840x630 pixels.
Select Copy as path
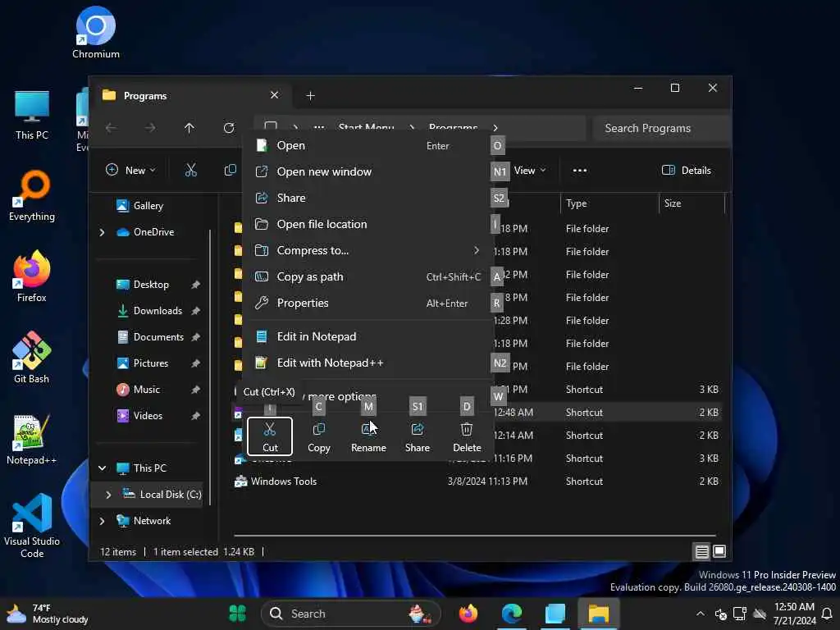click(x=368, y=276)
